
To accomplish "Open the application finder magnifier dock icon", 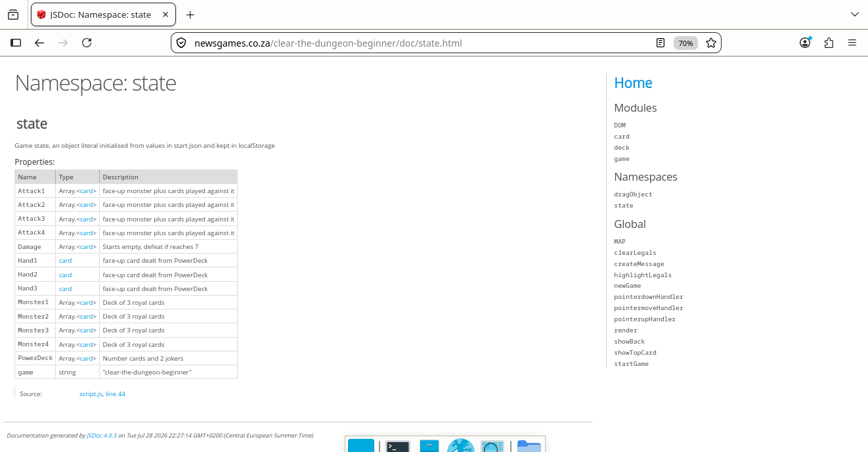I will [x=492, y=446].
